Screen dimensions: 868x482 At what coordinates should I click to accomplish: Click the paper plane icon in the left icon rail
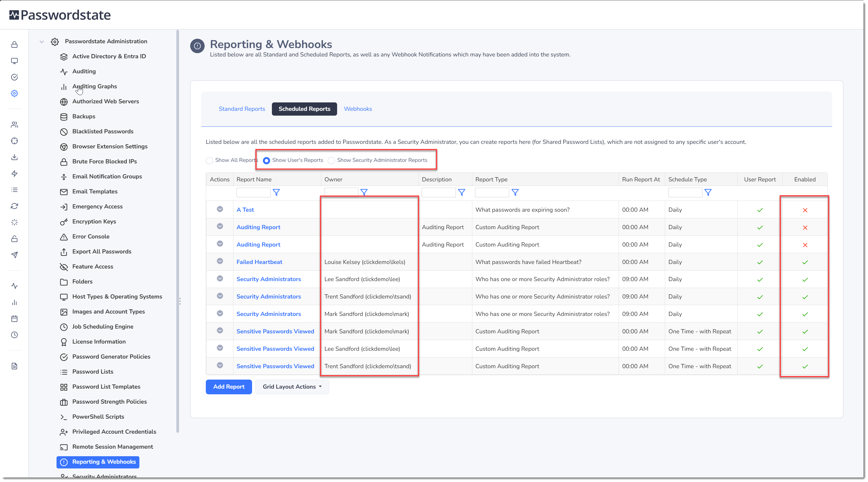[x=14, y=255]
